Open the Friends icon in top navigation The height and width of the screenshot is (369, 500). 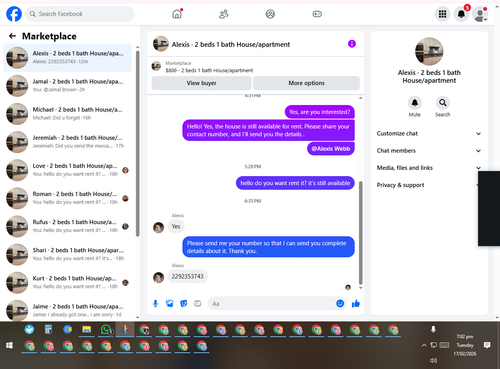pyautogui.click(x=224, y=14)
